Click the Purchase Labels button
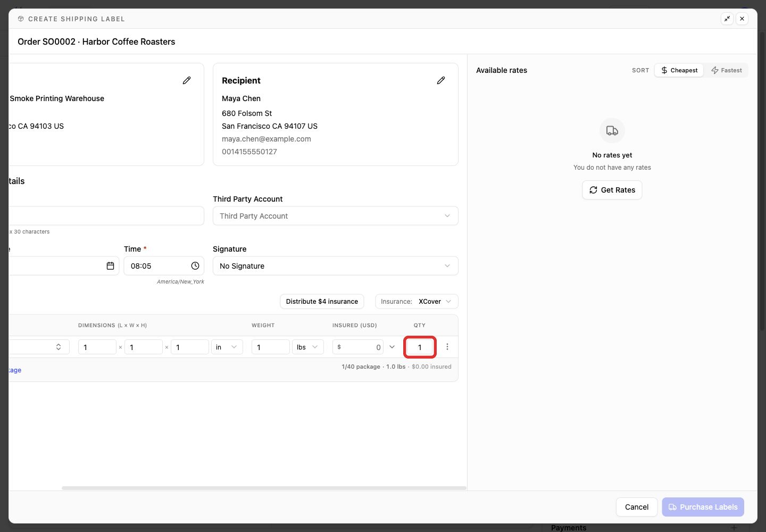 pos(703,507)
